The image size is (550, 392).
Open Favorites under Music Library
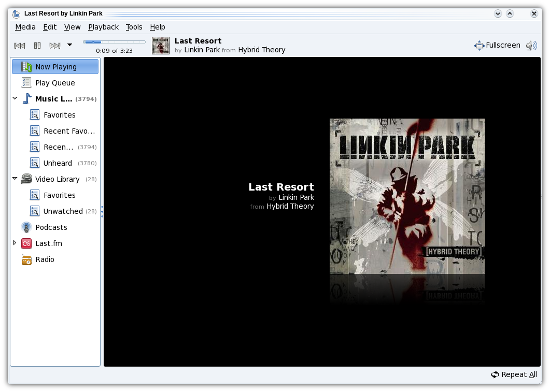click(x=60, y=115)
